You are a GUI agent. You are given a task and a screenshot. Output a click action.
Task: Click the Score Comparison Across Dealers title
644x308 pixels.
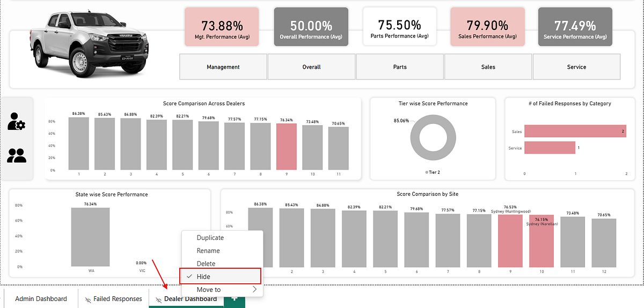[204, 104]
